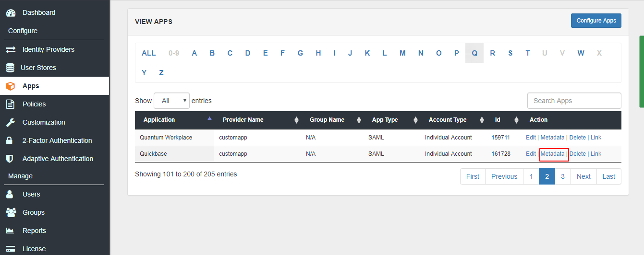
Task: Go to Last page
Action: click(609, 176)
